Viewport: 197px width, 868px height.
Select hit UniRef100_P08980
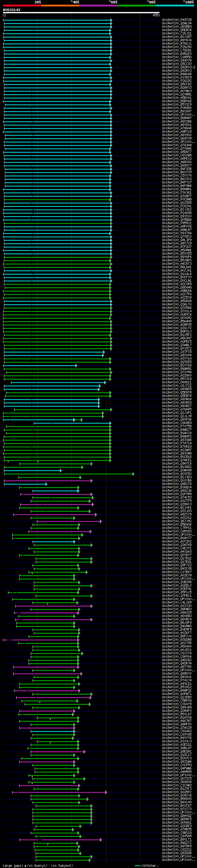[177, 108]
